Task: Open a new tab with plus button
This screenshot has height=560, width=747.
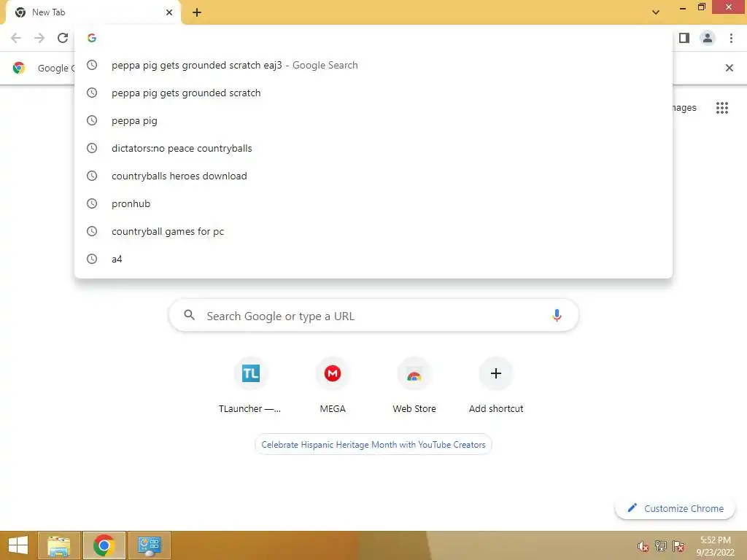Action: pos(197,12)
